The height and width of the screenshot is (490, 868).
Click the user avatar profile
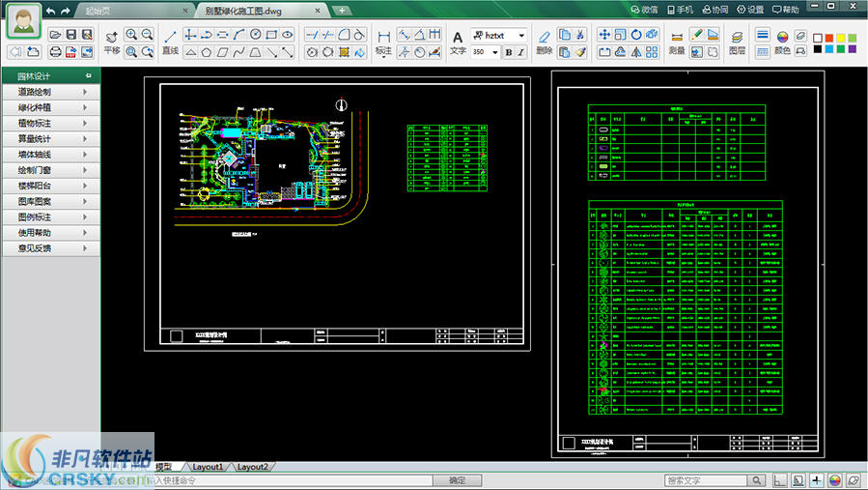coord(23,21)
